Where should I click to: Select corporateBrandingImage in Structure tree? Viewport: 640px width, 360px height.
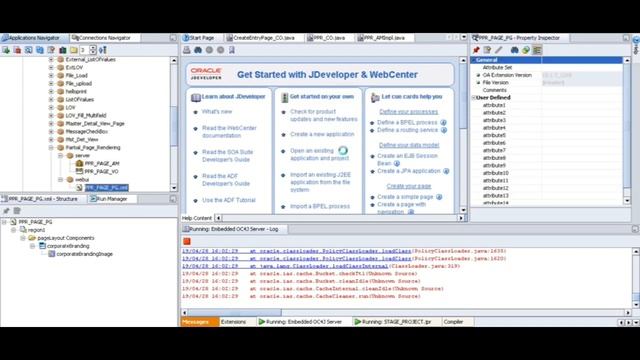coord(84,254)
